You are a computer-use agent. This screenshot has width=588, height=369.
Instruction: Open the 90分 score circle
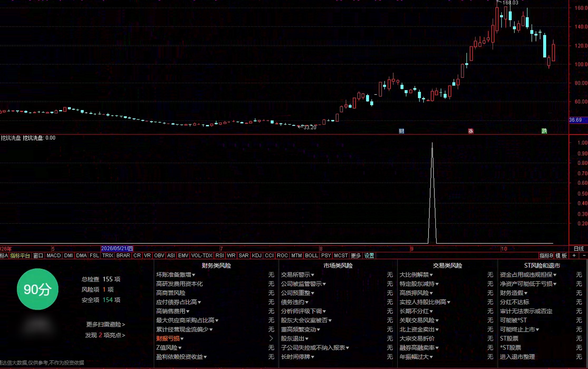click(38, 289)
